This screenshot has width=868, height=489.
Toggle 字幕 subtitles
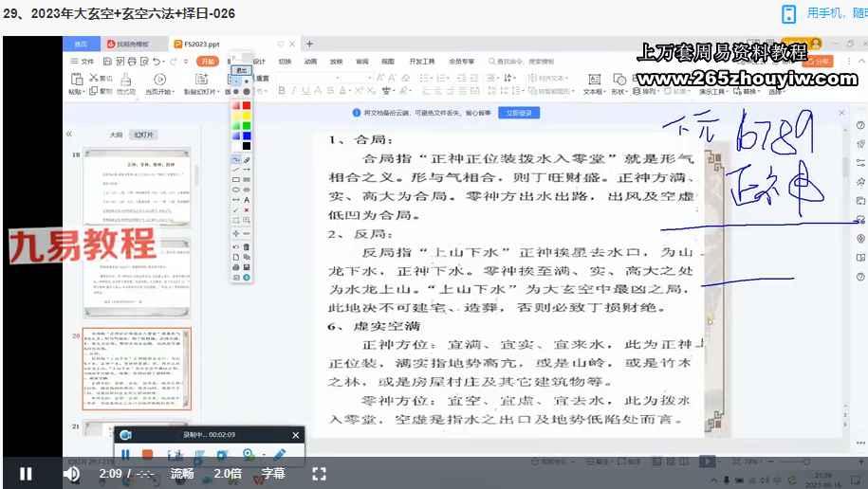[273, 473]
